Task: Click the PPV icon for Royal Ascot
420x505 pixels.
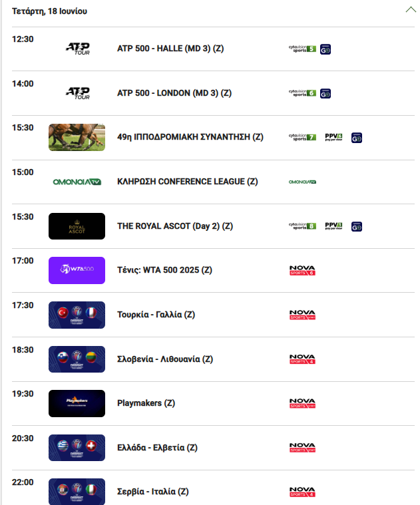Action: (x=333, y=226)
